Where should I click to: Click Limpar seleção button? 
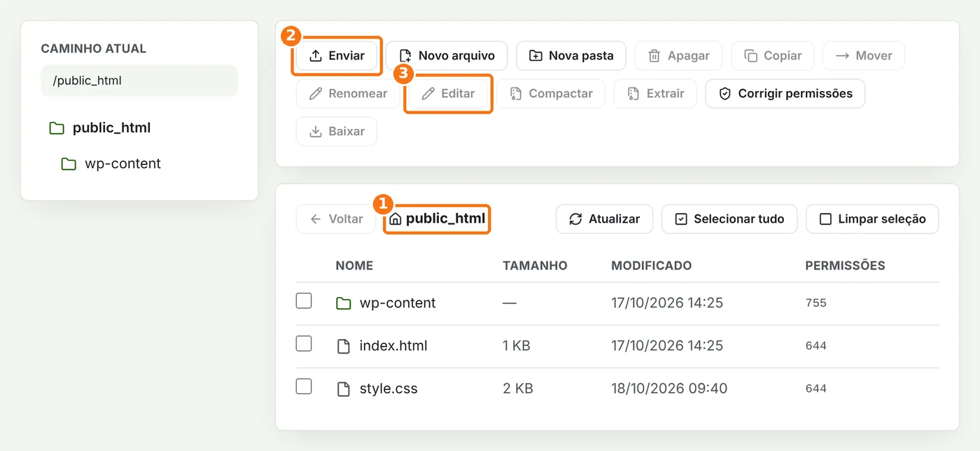pyautogui.click(x=872, y=218)
